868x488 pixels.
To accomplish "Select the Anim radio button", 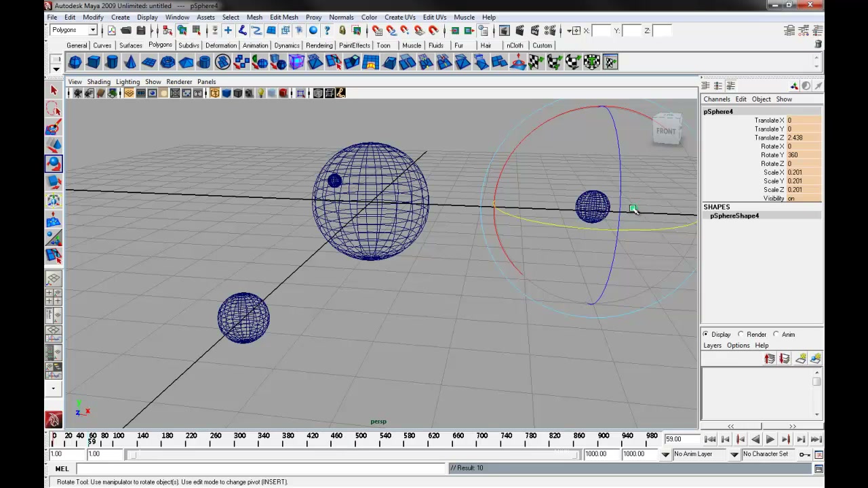I will click(x=776, y=334).
